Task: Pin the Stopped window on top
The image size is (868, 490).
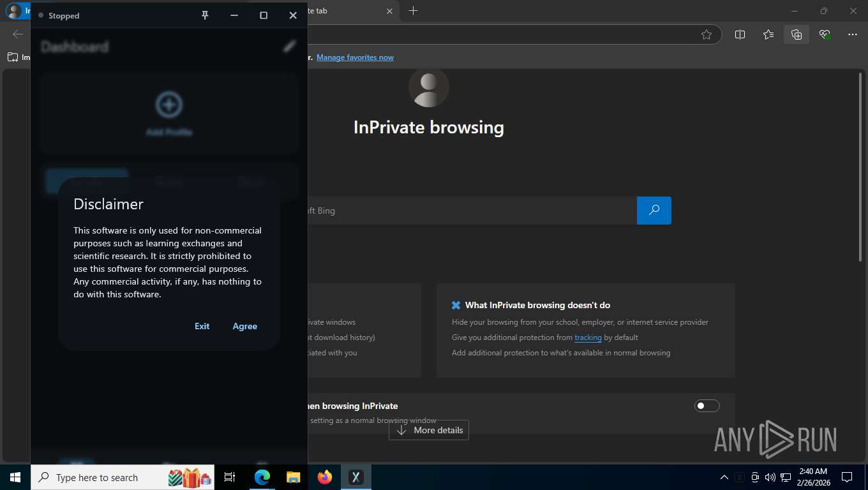Action: [x=205, y=15]
